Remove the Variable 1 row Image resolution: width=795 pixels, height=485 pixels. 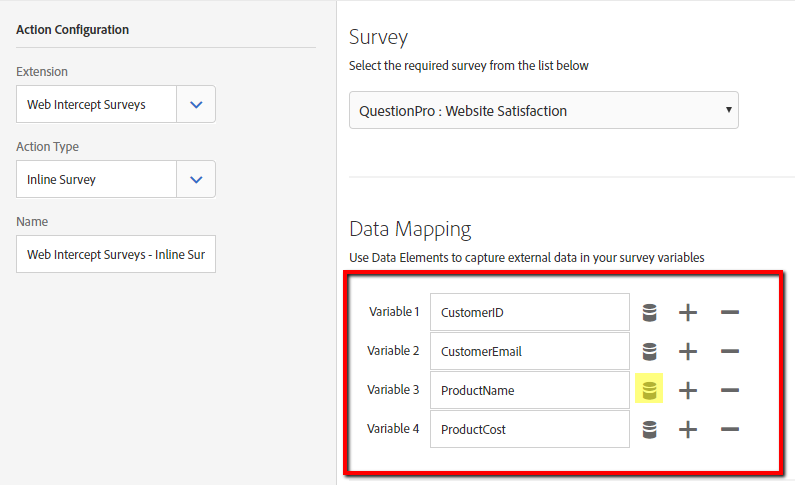click(x=730, y=313)
